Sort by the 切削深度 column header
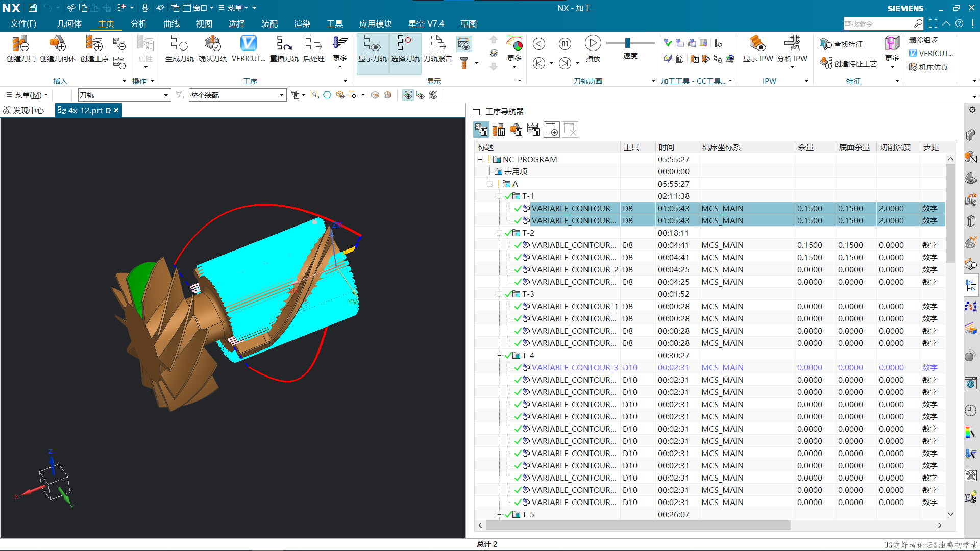 898,147
